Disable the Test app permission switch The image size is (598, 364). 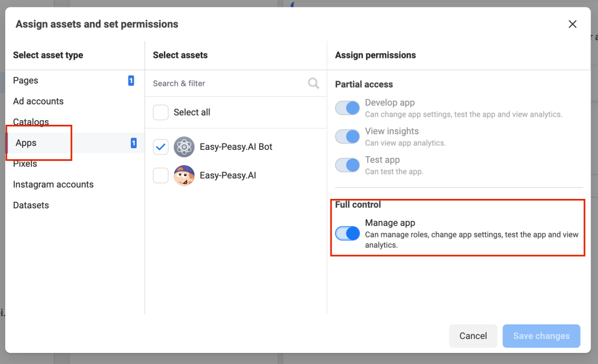347,165
